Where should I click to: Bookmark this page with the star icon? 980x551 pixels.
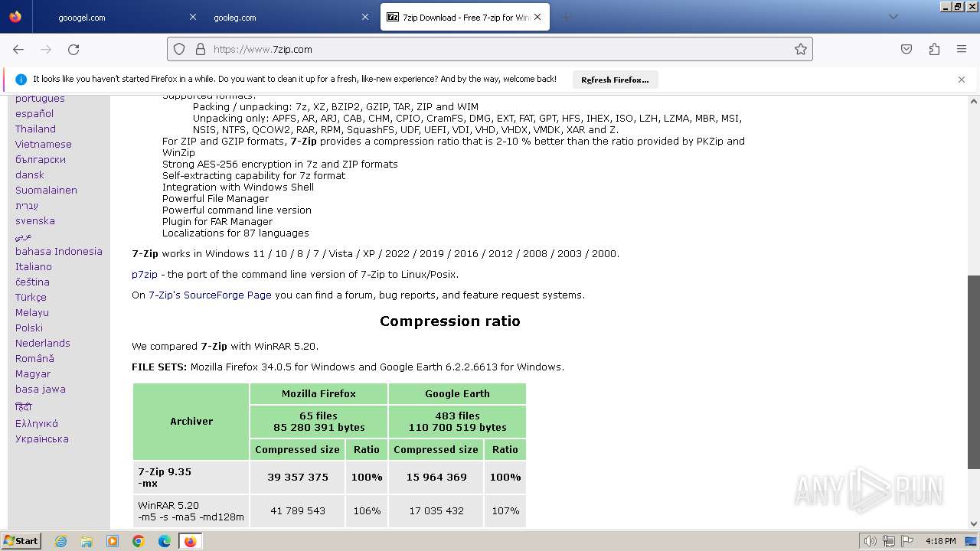[x=801, y=49]
